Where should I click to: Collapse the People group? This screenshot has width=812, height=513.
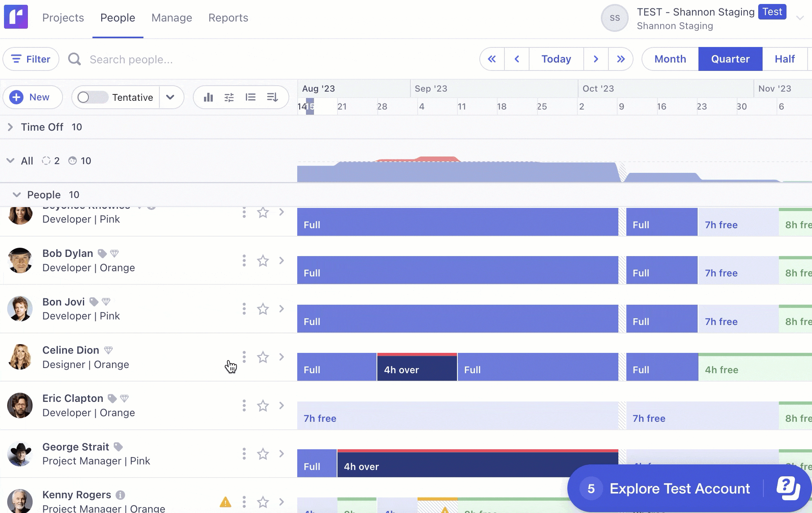point(17,195)
